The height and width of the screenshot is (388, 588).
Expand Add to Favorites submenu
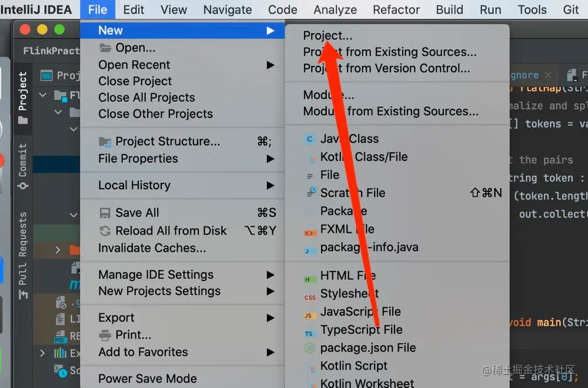click(183, 352)
